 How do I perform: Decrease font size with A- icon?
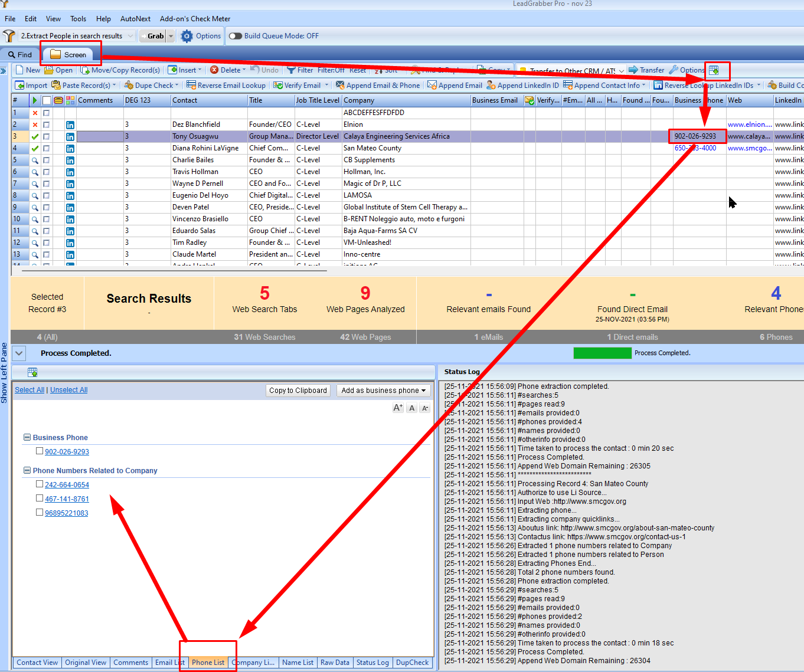point(425,408)
